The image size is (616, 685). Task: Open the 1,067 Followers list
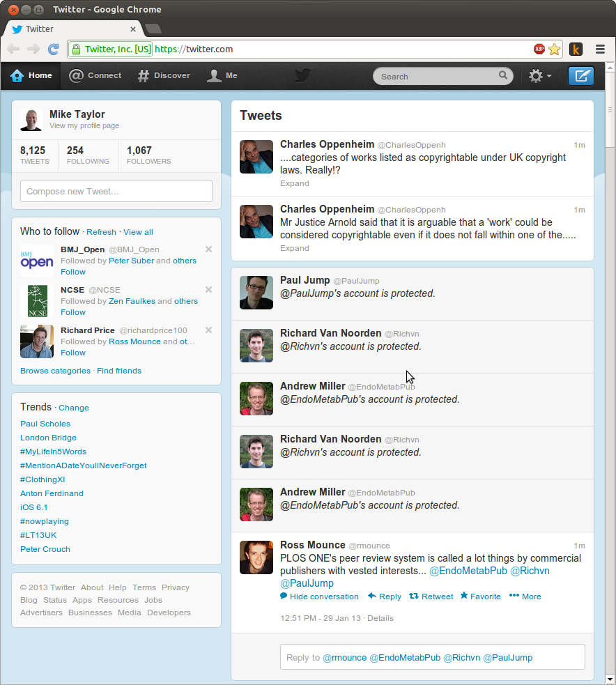pos(149,155)
